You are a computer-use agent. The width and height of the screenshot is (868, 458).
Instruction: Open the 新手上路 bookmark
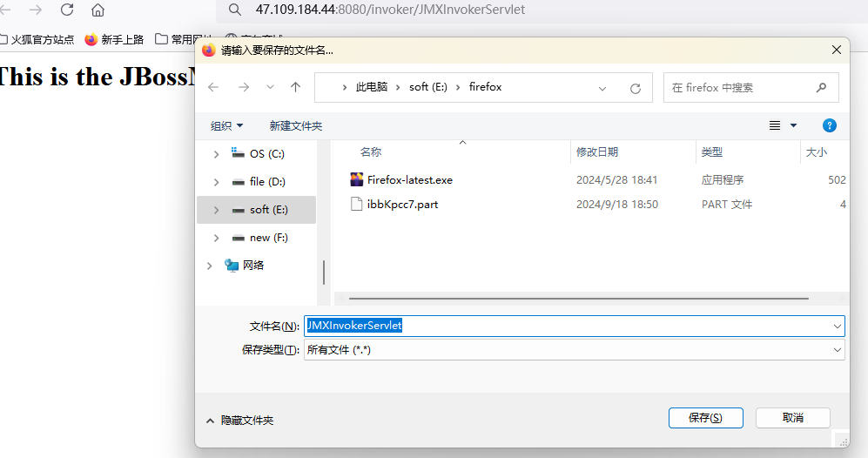tap(115, 39)
